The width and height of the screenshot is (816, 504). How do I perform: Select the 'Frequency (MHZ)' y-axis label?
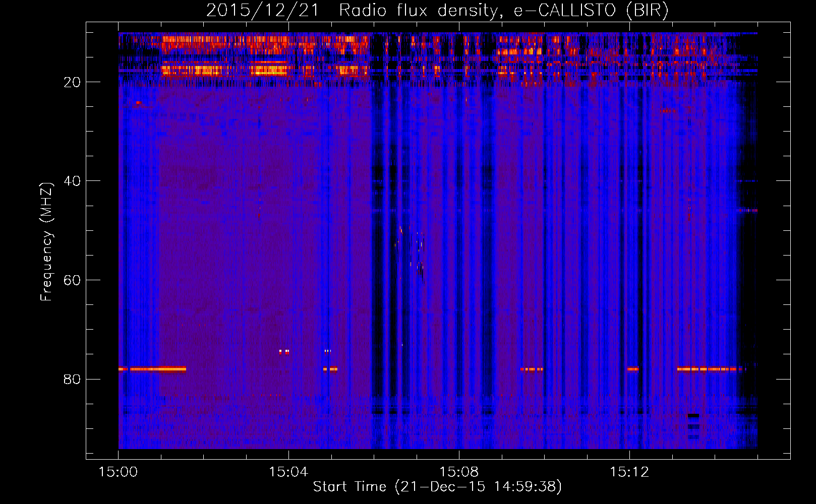coord(46,242)
